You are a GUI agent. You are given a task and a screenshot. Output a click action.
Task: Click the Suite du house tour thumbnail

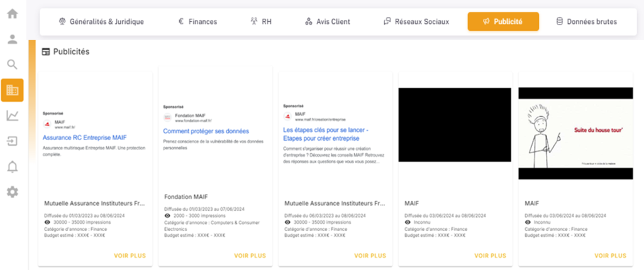click(x=576, y=133)
